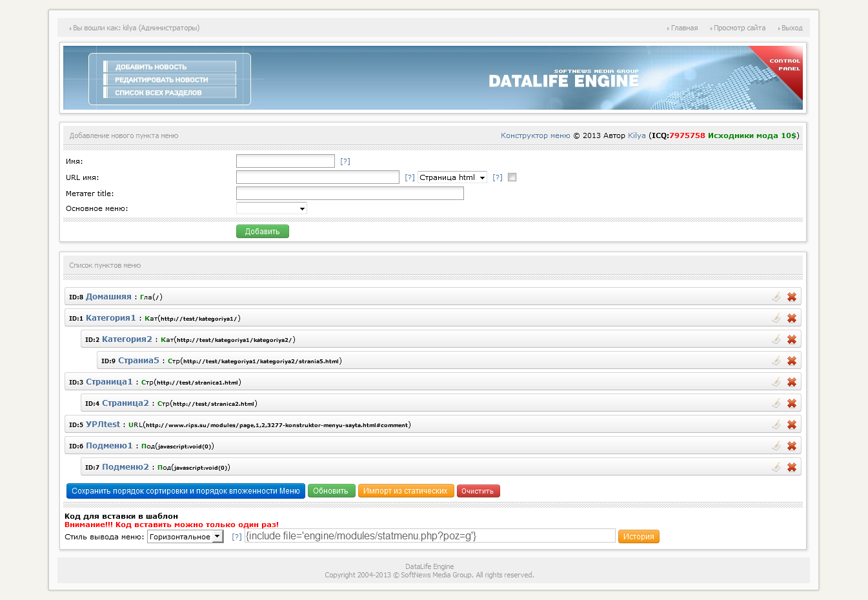This screenshot has height=600, width=868.
Task: Edit the Домашняя menu item
Action: click(776, 297)
